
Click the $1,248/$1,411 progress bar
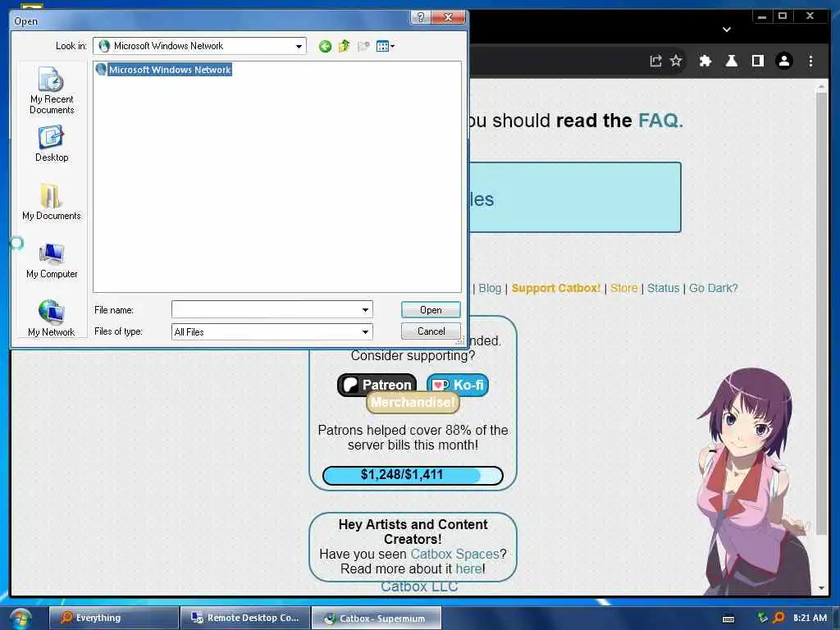[x=413, y=475]
